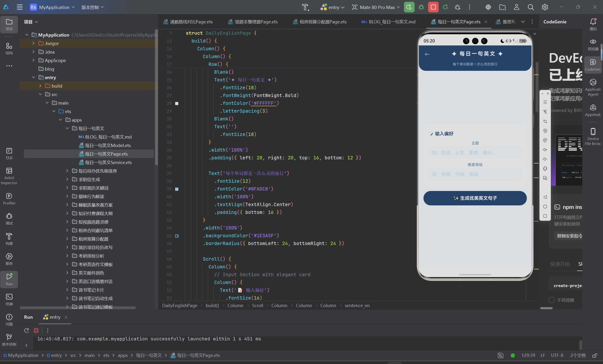This screenshot has height=364, width=603.
Task: Stop the running app with red square
Action: click(433, 7)
